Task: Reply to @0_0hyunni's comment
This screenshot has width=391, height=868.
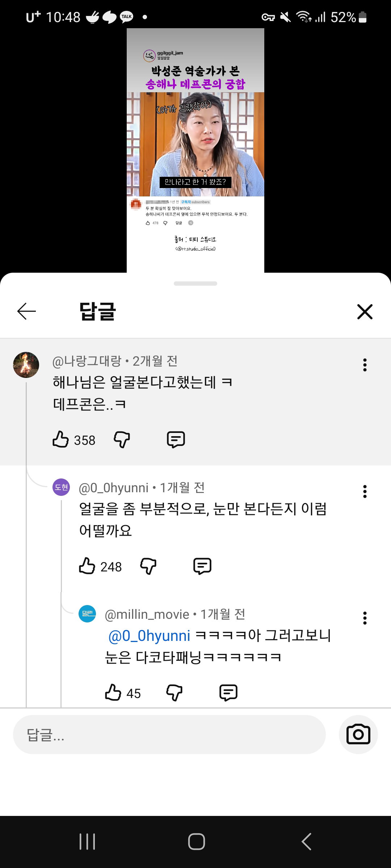Action: (x=202, y=566)
